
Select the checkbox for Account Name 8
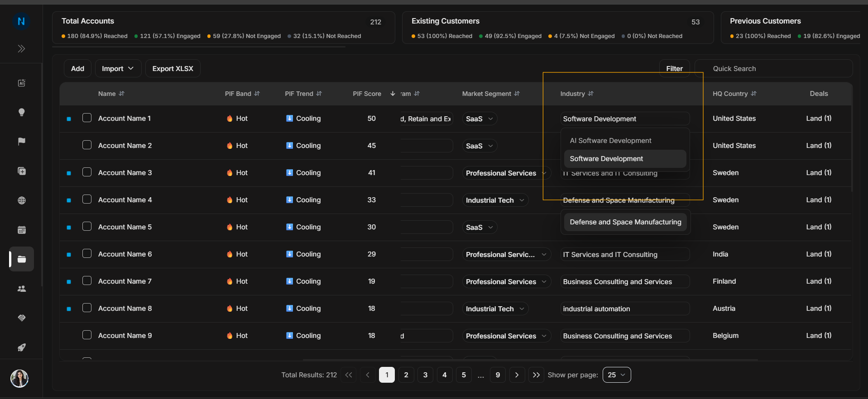click(x=87, y=308)
